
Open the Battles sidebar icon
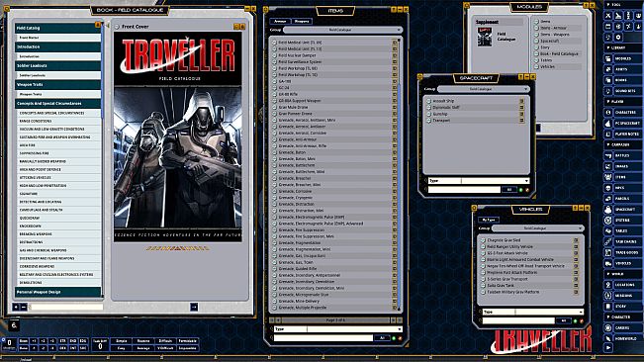pyautogui.click(x=608, y=155)
